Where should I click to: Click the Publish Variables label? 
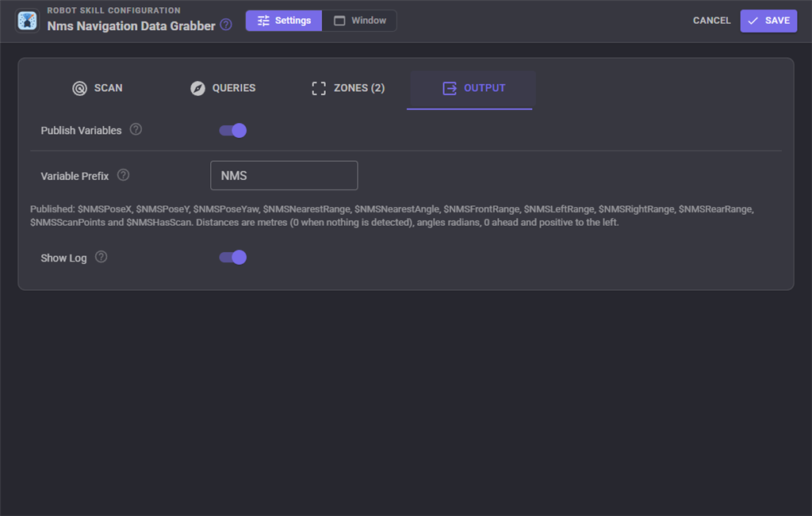tap(82, 131)
